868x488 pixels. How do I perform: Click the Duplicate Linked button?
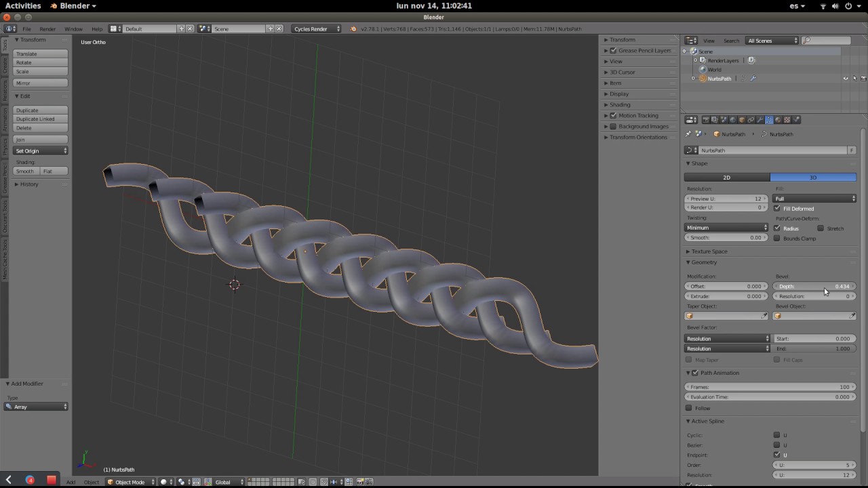click(x=41, y=119)
